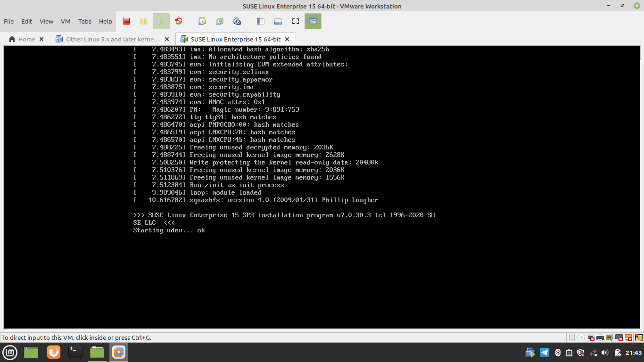Image resolution: width=644 pixels, height=362 pixels.
Task: Open the View menu
Action: (x=46, y=21)
